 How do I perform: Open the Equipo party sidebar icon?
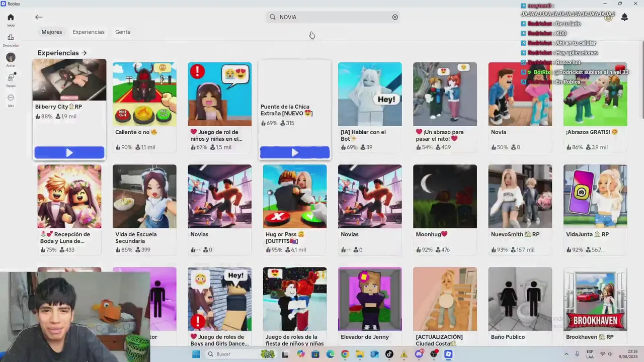pyautogui.click(x=11, y=79)
